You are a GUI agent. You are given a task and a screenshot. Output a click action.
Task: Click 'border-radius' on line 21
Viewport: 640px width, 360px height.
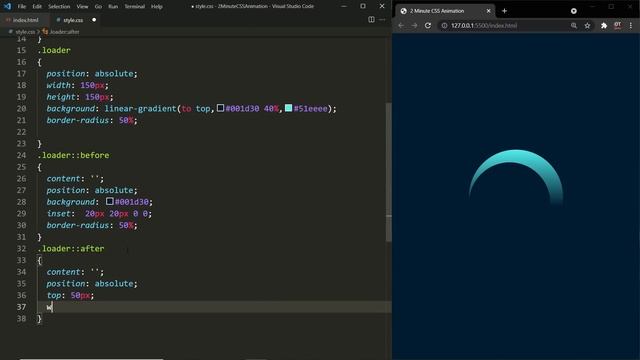coord(78,120)
